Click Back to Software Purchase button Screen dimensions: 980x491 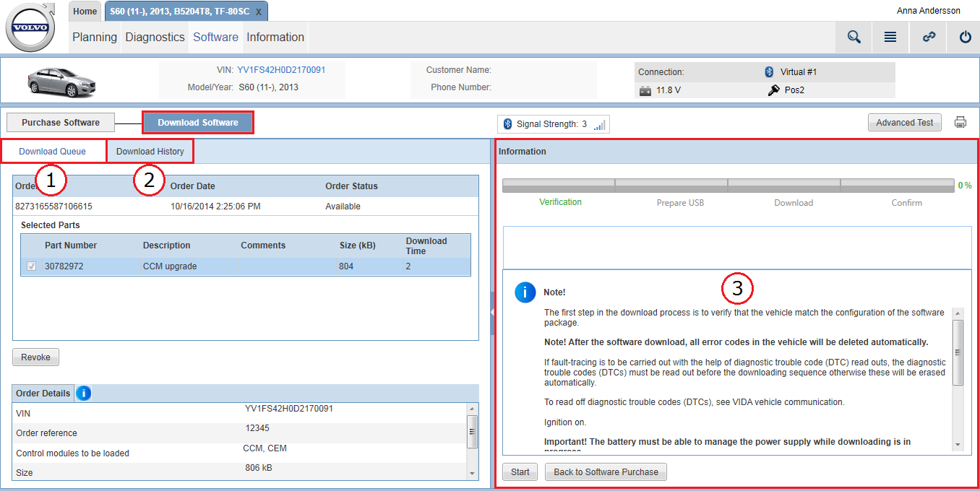tap(606, 472)
